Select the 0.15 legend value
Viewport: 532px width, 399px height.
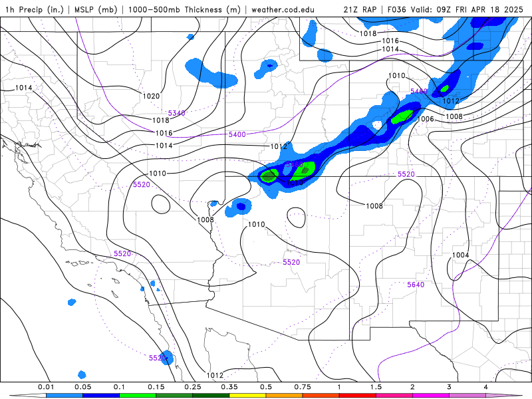[156, 387]
